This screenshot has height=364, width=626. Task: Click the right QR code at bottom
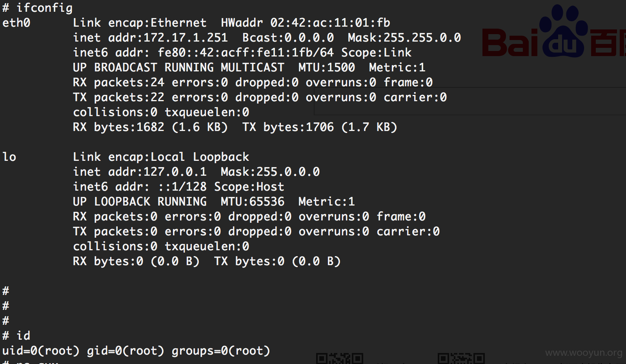[461, 358]
